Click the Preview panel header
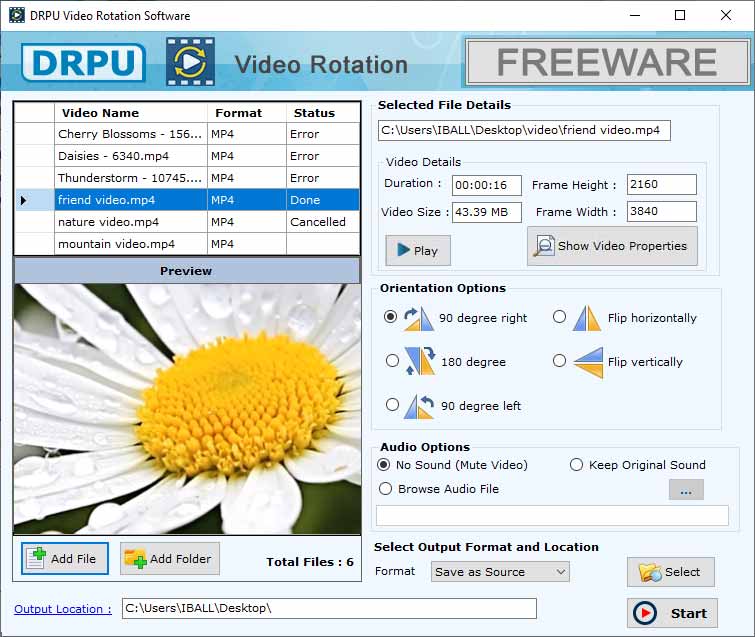This screenshot has height=637, width=755. coord(187,271)
